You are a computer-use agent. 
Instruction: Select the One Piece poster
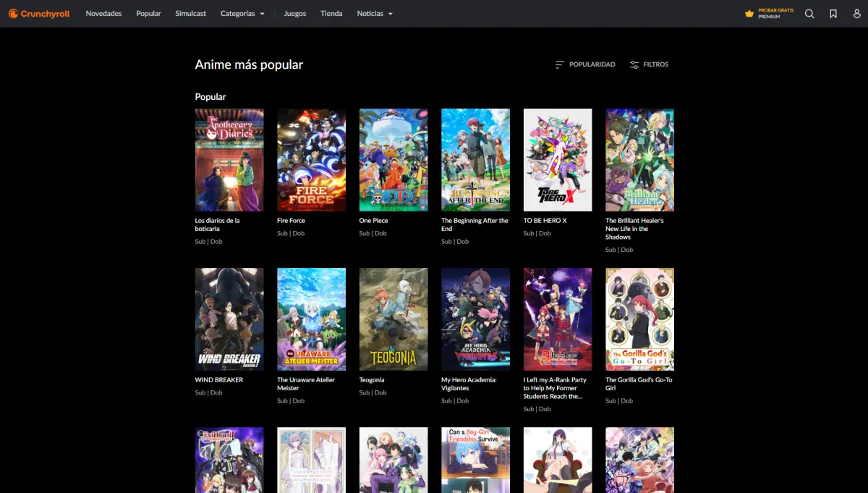[393, 160]
